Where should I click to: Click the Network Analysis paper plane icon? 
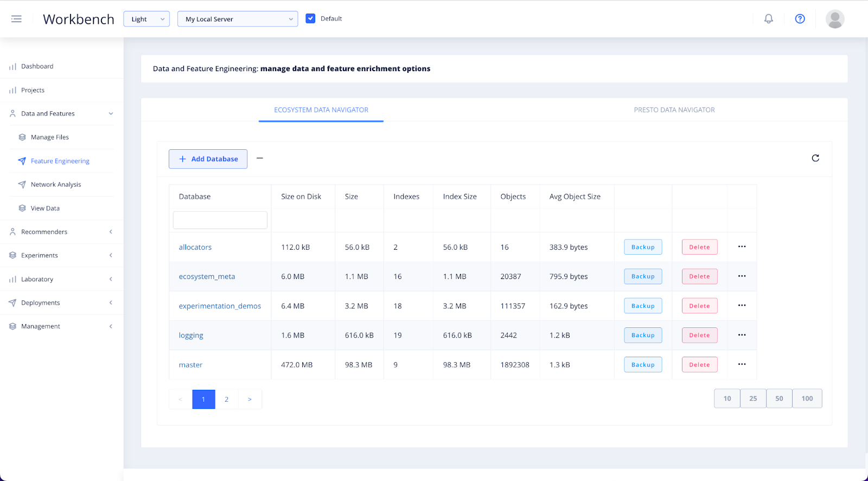click(x=22, y=185)
